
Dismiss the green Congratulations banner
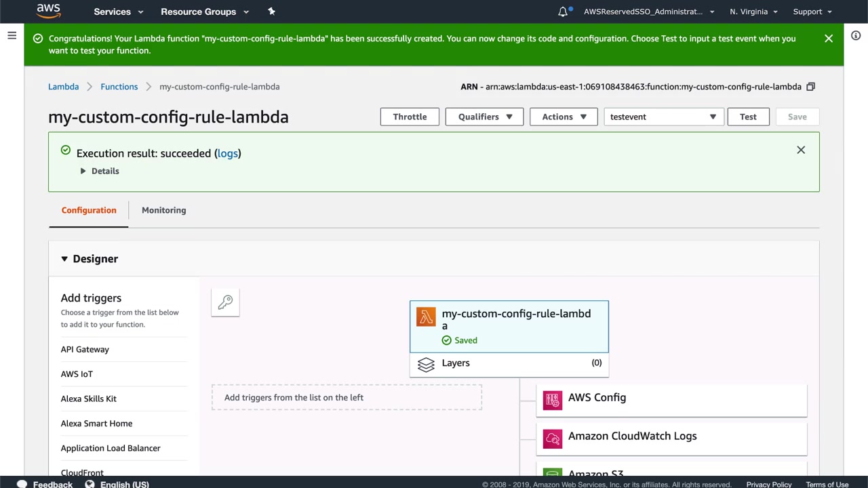coord(829,39)
